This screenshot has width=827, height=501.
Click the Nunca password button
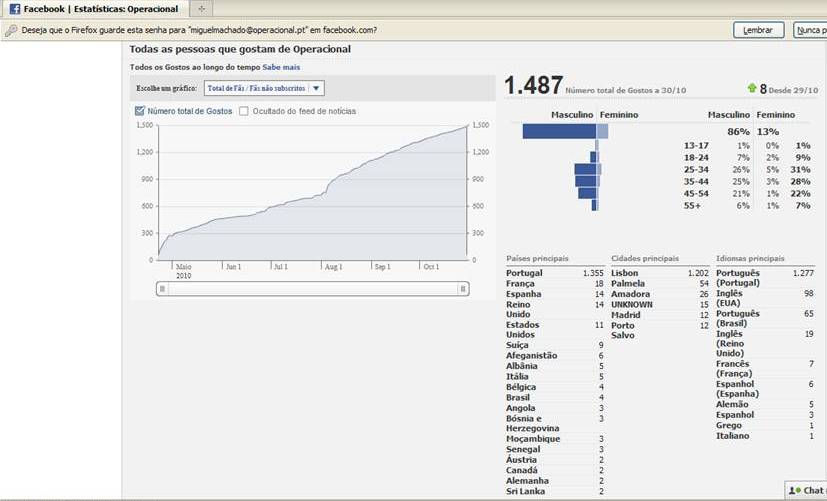tap(811, 30)
